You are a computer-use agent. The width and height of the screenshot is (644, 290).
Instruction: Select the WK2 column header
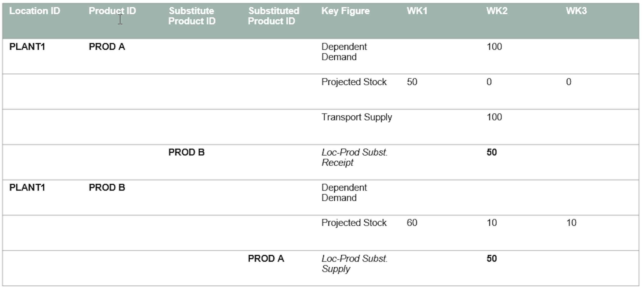pos(497,11)
